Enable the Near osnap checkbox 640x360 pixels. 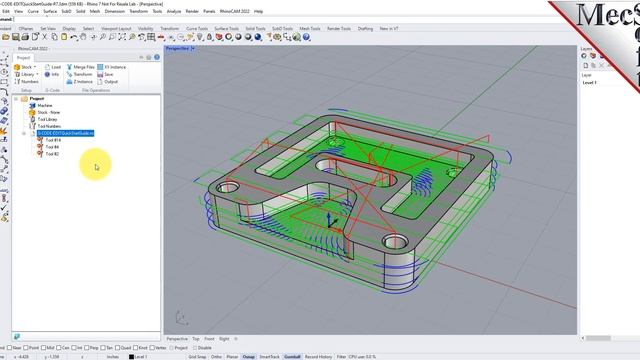point(9,348)
